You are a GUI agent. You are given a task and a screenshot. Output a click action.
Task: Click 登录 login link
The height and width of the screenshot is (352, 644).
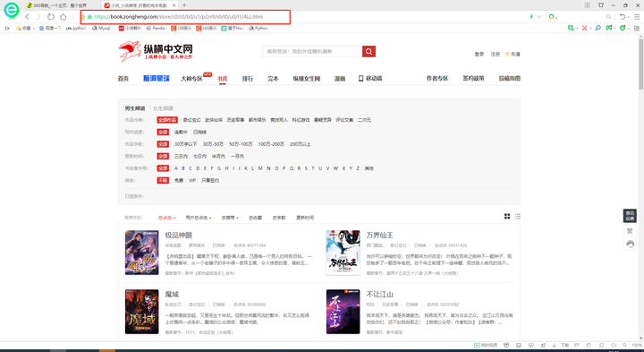click(479, 54)
